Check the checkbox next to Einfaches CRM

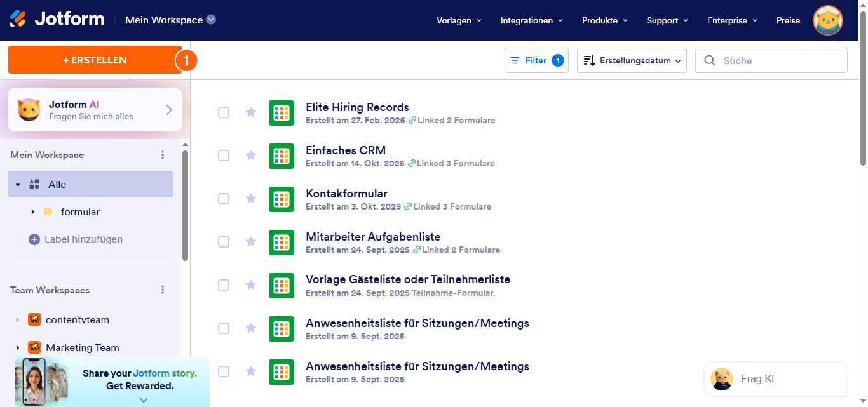pos(223,156)
